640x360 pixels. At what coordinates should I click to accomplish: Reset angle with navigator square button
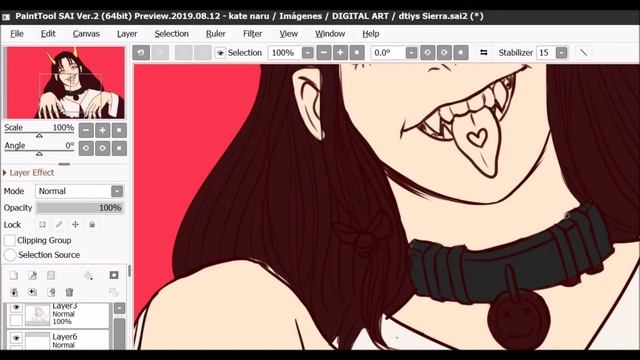coord(119,148)
